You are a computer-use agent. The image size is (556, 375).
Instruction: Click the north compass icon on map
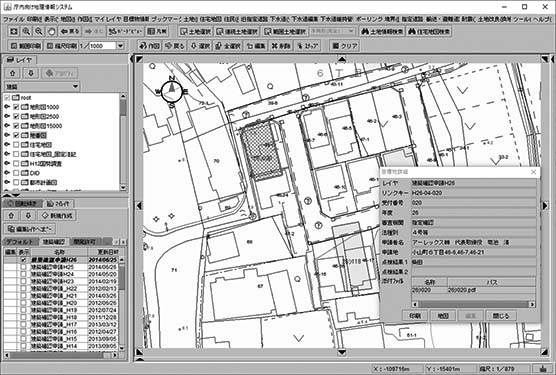tap(172, 91)
